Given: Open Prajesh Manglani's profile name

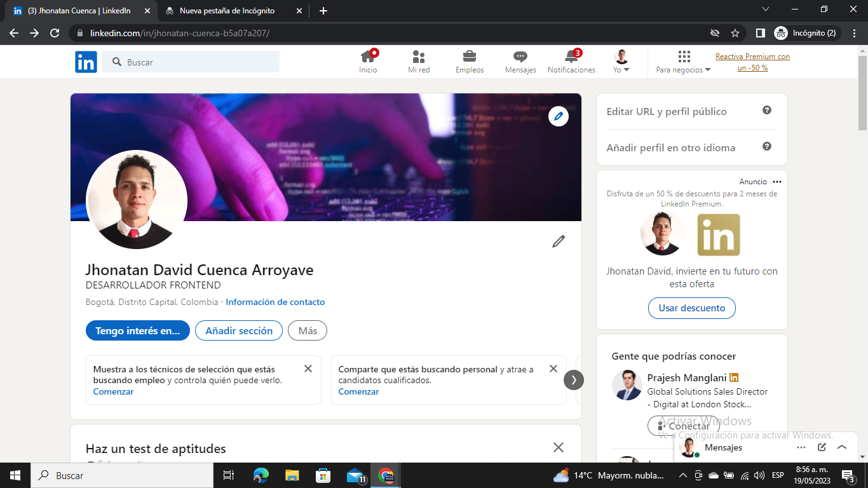Looking at the screenshot, I should click(687, 377).
